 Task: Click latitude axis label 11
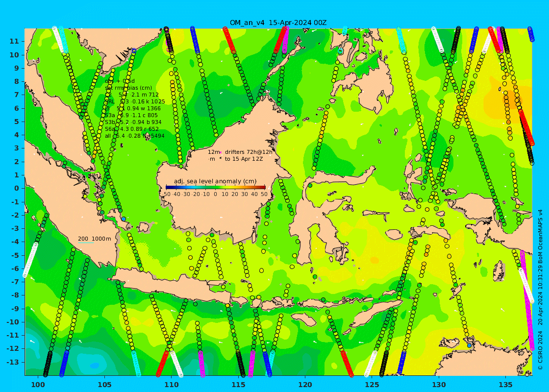[x=14, y=41]
